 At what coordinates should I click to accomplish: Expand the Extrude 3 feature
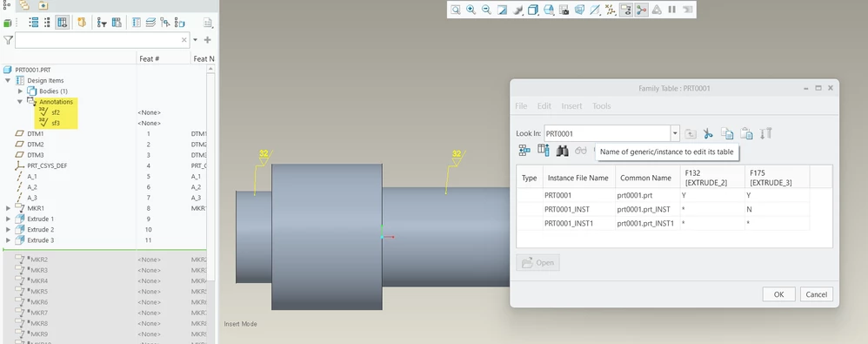(9, 239)
